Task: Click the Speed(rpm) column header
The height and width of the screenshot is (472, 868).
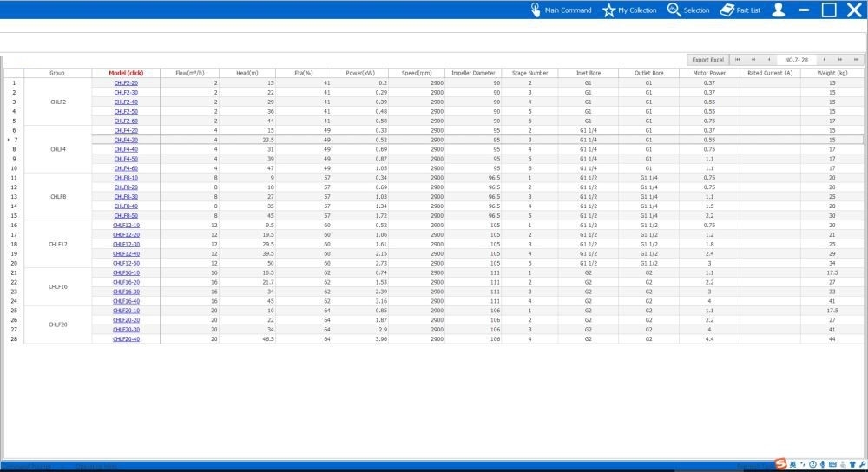Action: [417, 73]
